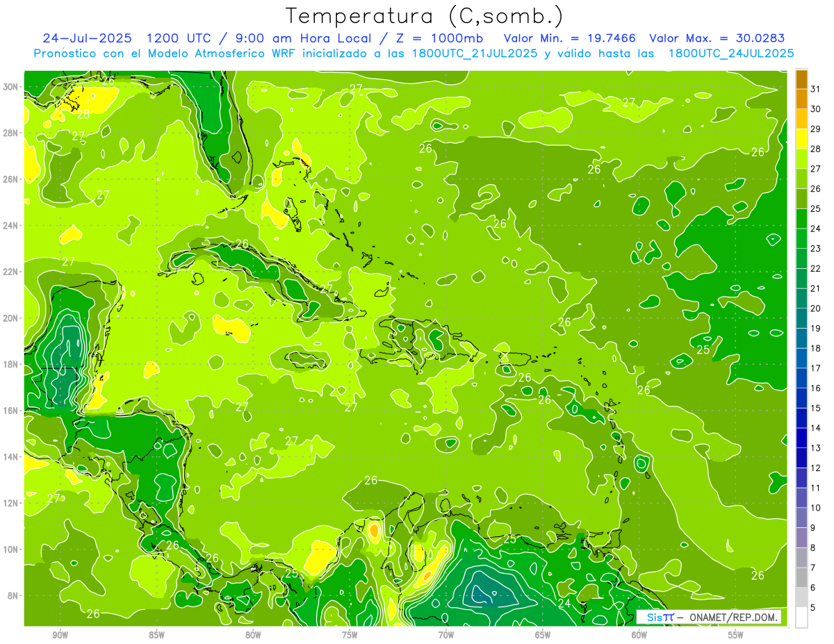Click the "5" label on the color scale
Image resolution: width=834 pixels, height=644 pixels.
point(812,608)
